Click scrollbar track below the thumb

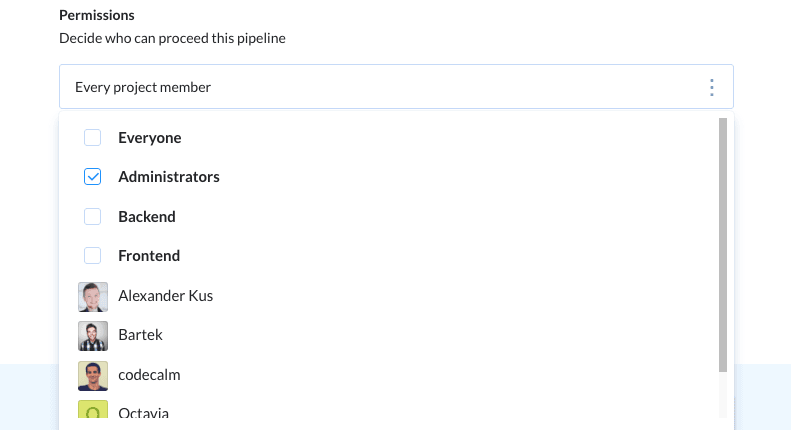click(x=723, y=395)
